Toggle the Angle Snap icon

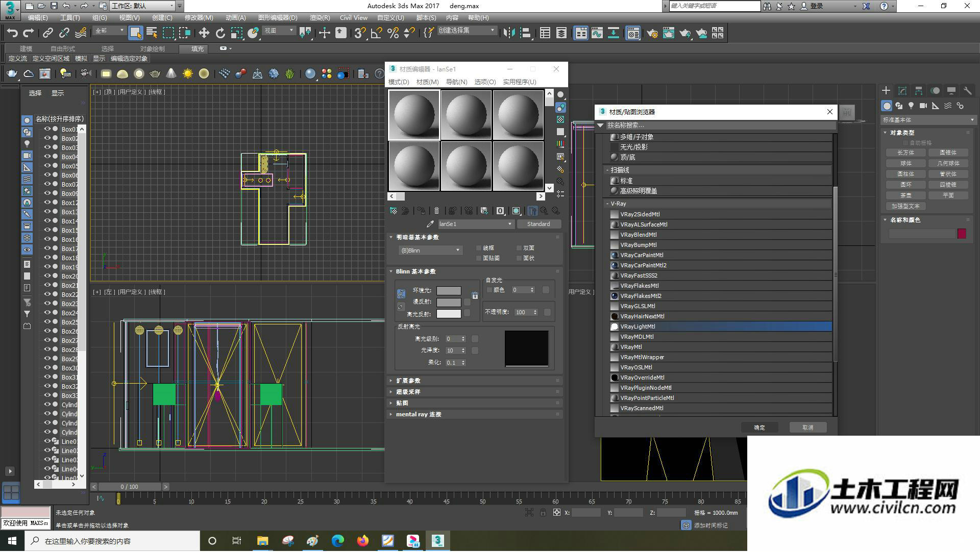coord(377,33)
